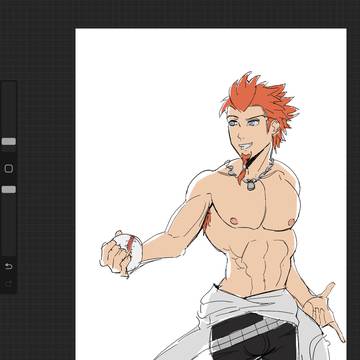Tap the Undo arrow in the sidebar
The image size is (360, 360).
[x=9, y=266]
